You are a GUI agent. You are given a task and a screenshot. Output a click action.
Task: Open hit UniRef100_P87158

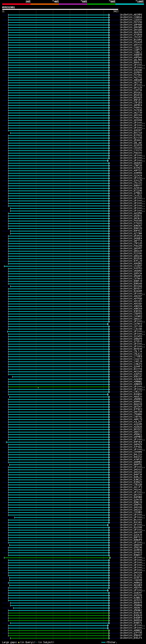131,22
